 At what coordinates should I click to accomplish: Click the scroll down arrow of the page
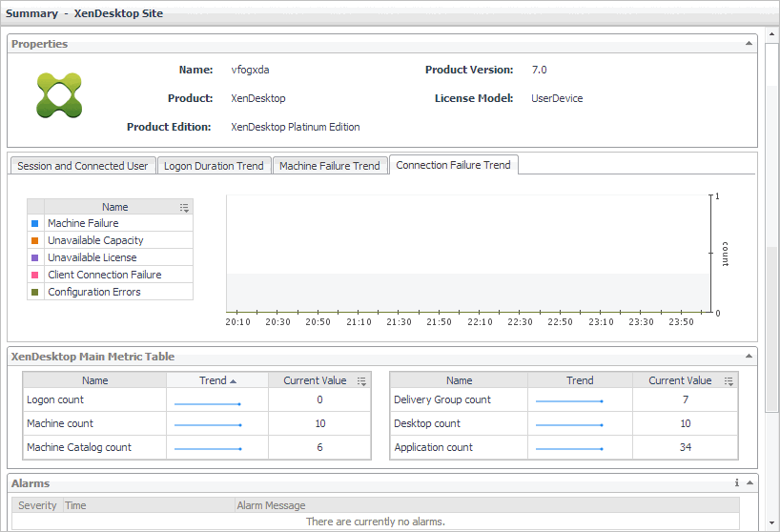coord(772,523)
